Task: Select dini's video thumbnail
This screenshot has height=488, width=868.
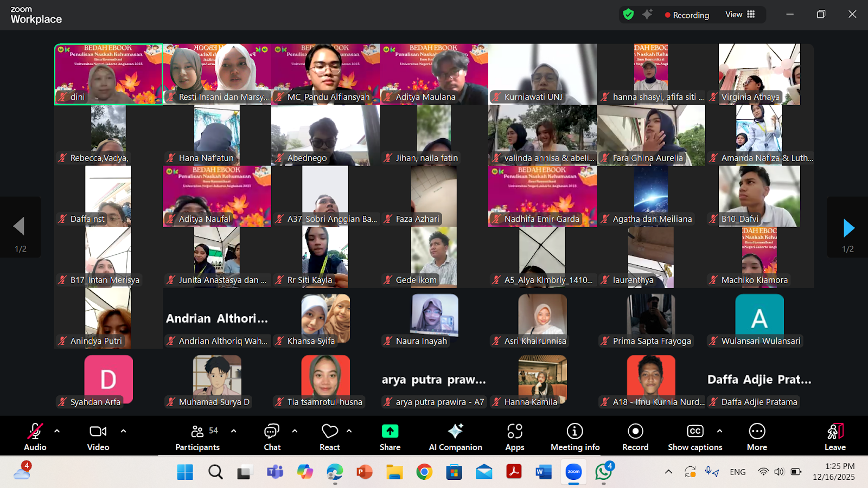Action: tap(108, 74)
